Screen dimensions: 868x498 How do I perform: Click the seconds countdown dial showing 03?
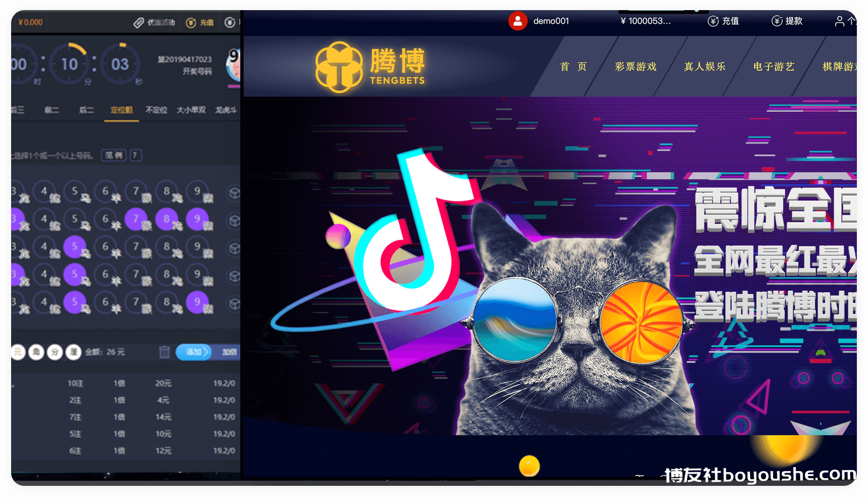[x=120, y=64]
